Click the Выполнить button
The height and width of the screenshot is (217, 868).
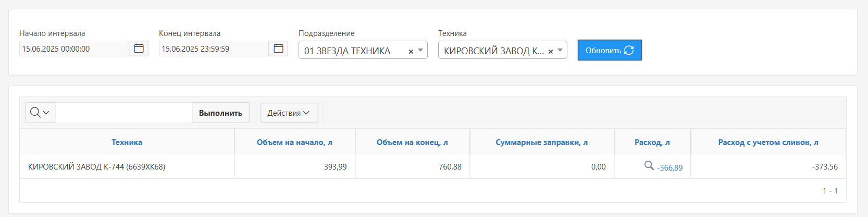pos(220,113)
